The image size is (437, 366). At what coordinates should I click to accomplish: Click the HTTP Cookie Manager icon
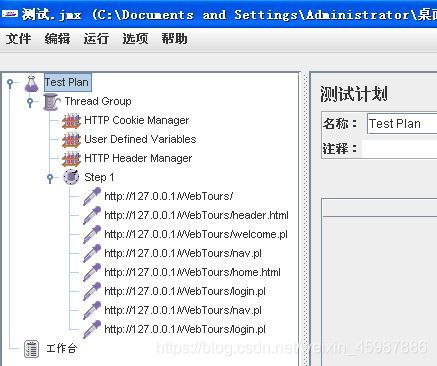(71, 121)
